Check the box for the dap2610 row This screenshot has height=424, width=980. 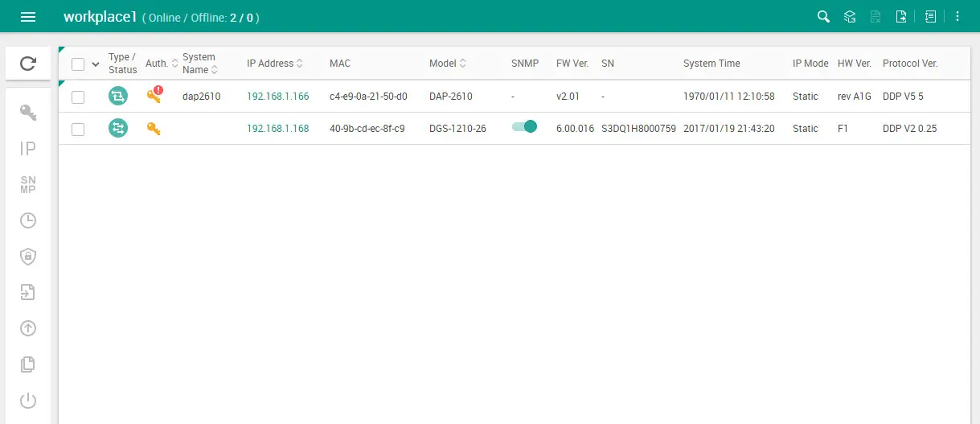78,97
